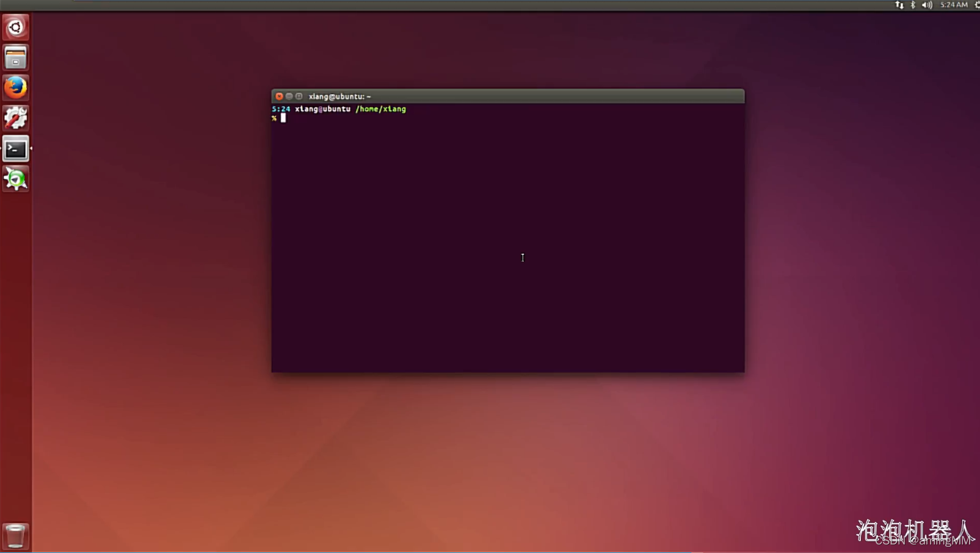Screen dimensions: 980x553
Task: Launch Firefox web browser
Action: (x=15, y=88)
